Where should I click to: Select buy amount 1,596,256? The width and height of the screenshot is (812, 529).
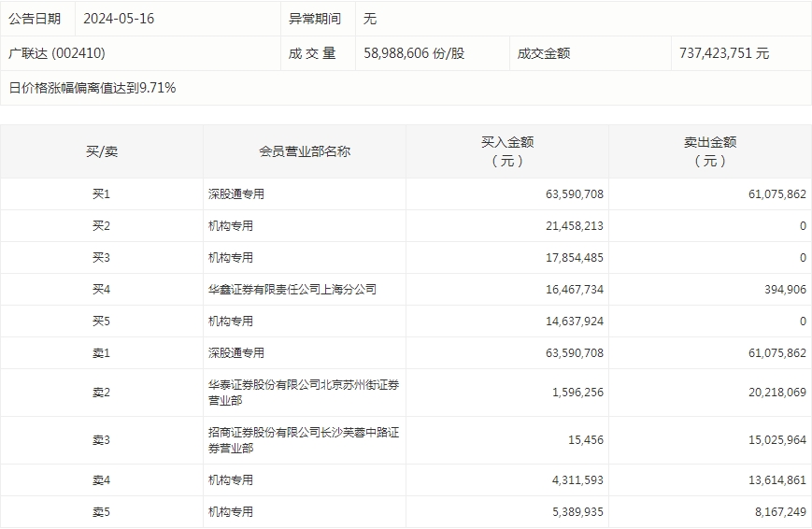pyautogui.click(x=577, y=393)
